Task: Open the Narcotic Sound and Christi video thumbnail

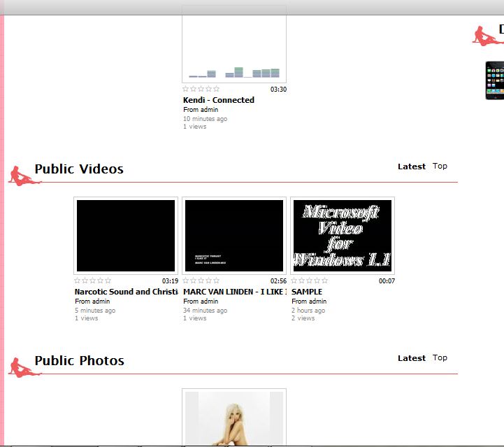Action: (x=126, y=236)
